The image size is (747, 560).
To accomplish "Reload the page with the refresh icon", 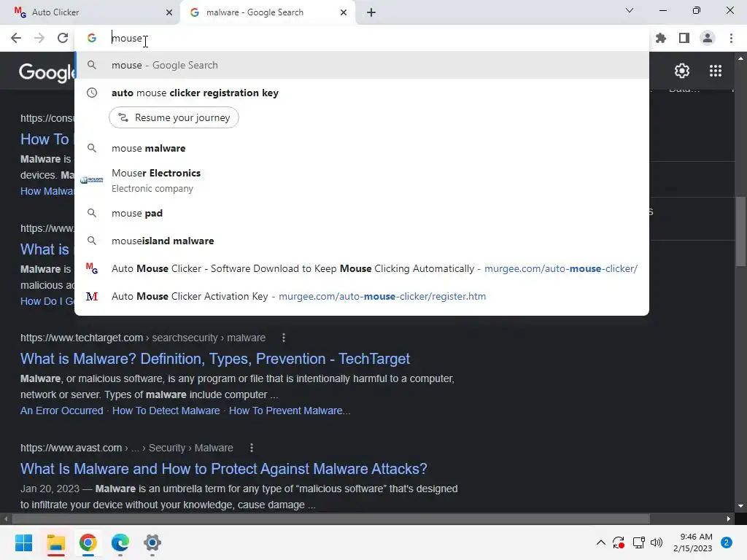I will pyautogui.click(x=63, y=38).
